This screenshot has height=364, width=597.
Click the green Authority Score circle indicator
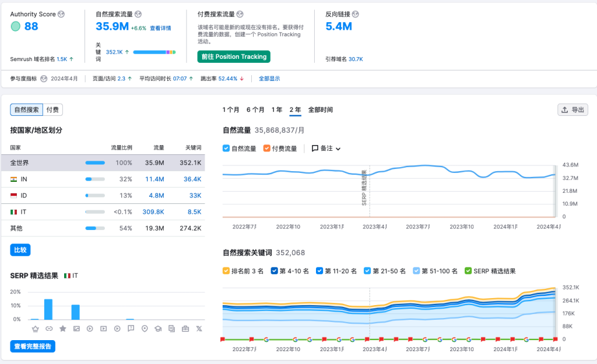pos(16,26)
